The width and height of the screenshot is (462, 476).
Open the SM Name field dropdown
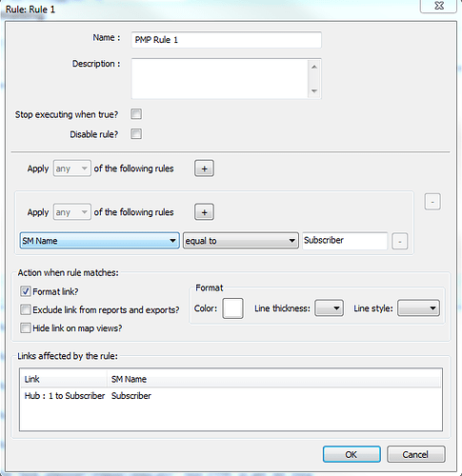point(100,241)
